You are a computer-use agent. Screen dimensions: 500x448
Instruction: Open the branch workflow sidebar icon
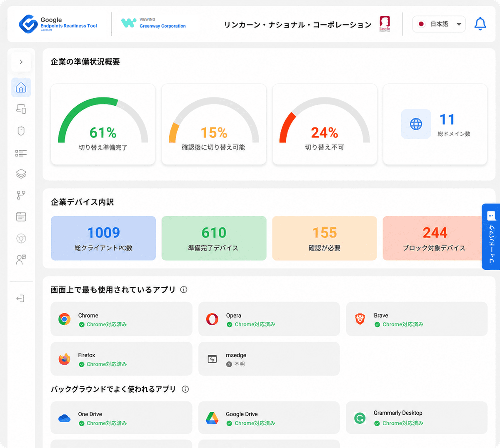[x=21, y=195]
